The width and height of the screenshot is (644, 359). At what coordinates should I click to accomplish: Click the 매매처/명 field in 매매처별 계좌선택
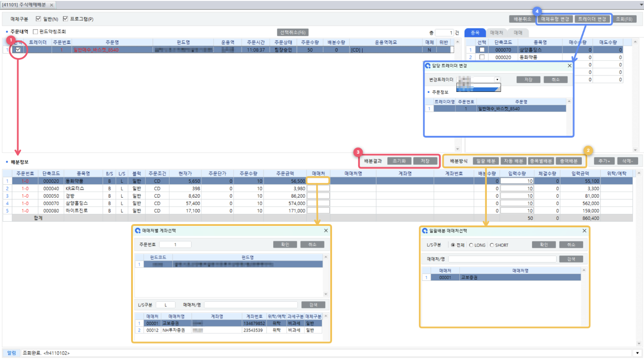[251, 305]
